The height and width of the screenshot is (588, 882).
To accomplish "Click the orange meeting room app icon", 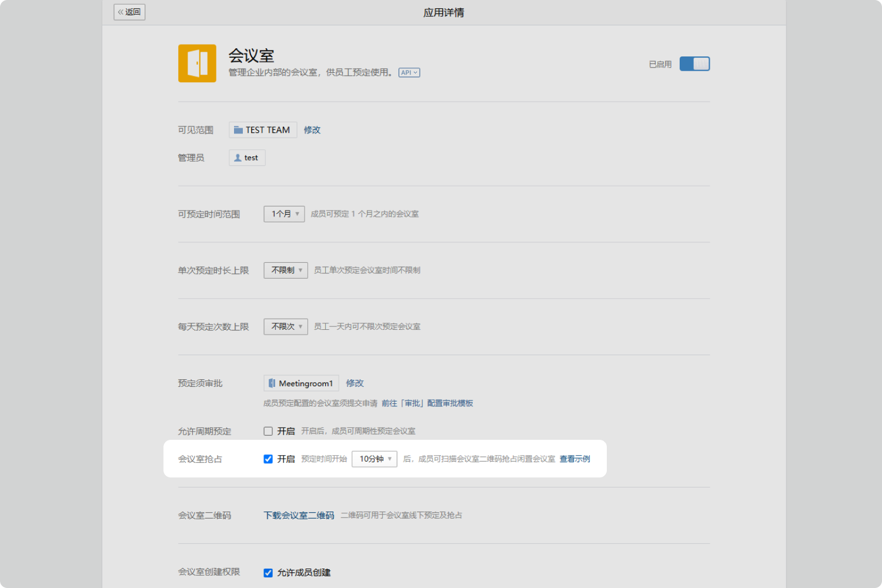I will [197, 64].
